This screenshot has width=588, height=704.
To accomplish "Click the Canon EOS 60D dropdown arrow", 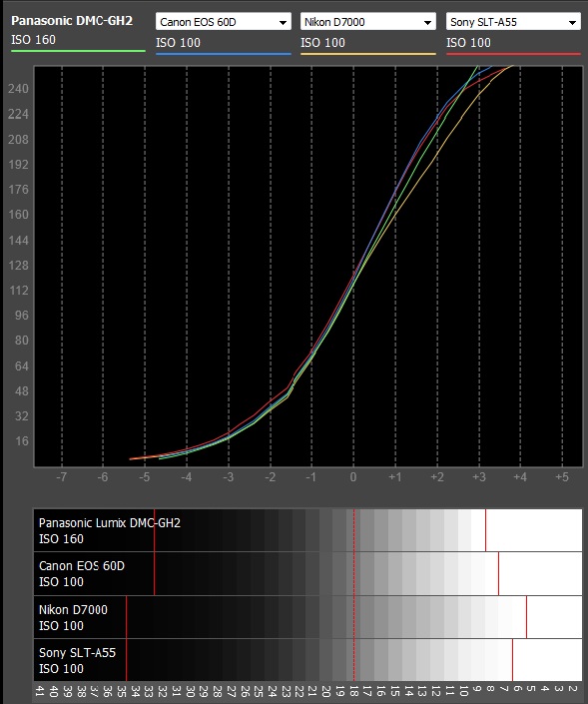I will (x=283, y=22).
